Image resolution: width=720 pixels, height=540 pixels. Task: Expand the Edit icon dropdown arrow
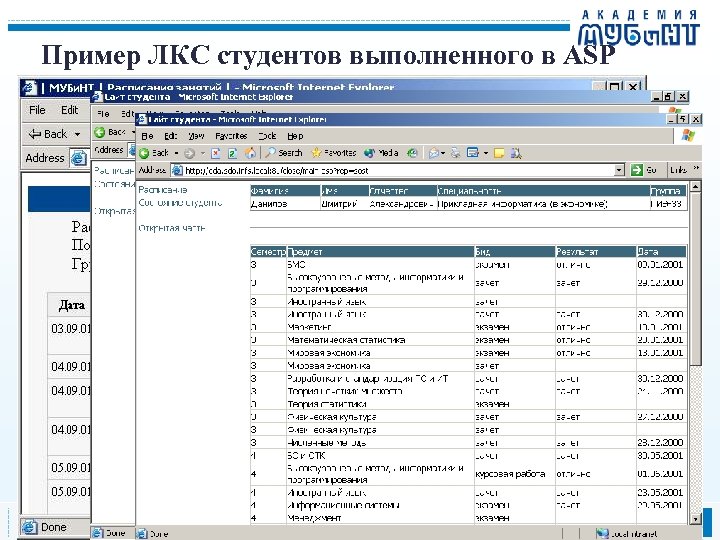(485, 153)
